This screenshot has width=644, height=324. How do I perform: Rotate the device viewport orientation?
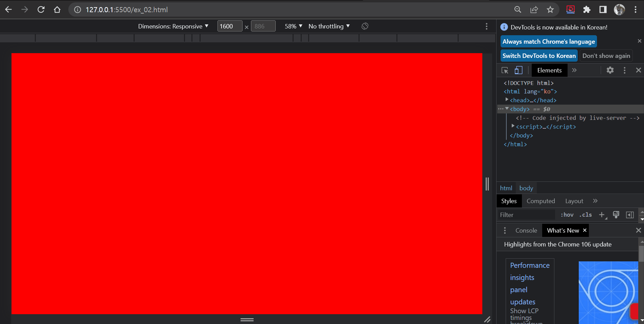(365, 26)
